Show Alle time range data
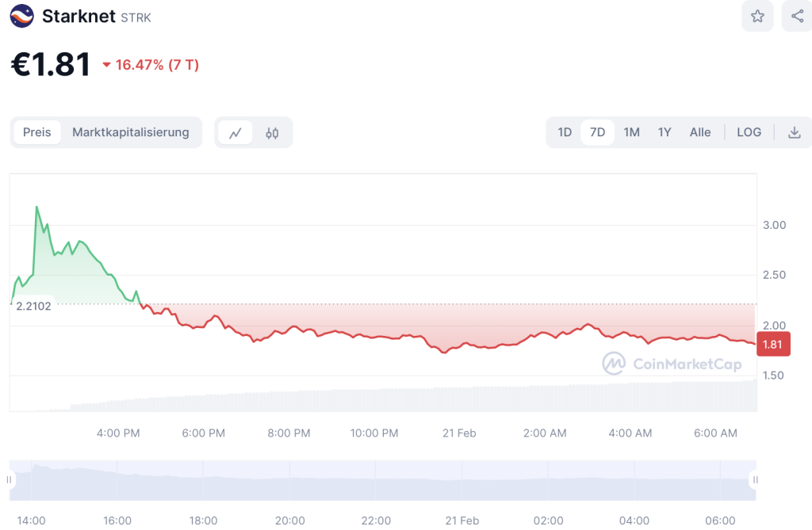The height and width of the screenshot is (530, 812). coord(700,132)
